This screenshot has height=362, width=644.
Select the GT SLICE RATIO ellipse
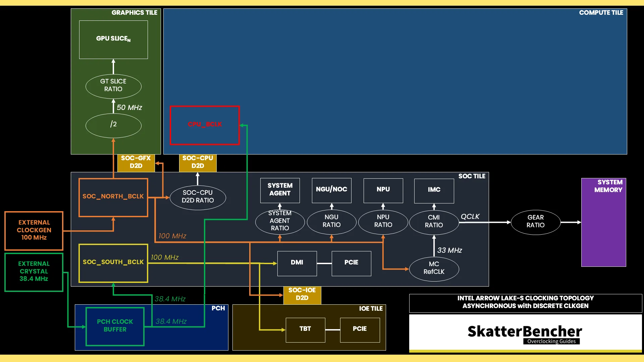(x=113, y=86)
